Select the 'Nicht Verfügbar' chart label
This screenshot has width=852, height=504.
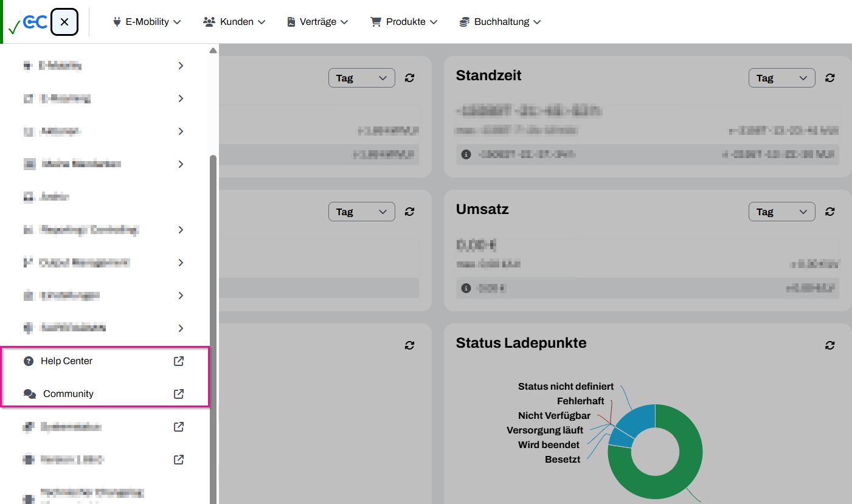click(554, 416)
